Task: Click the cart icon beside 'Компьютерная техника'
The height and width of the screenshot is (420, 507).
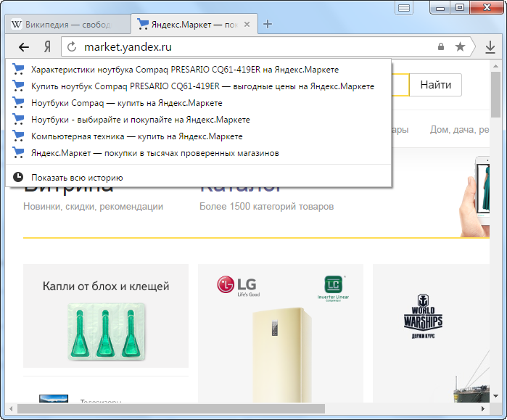Action: [x=18, y=136]
